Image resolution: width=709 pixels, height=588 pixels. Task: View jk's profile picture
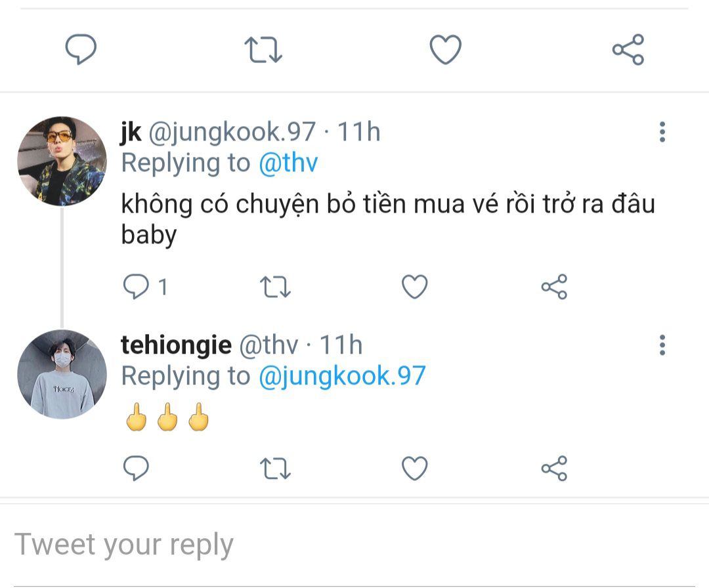[x=62, y=161]
